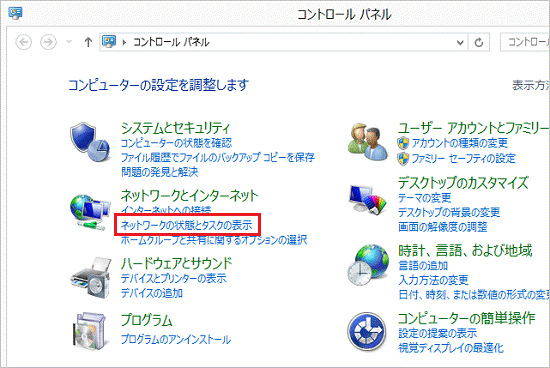The width and height of the screenshot is (550, 368).
Task: Click the Network and Internet globe icon
Action: coord(90,212)
